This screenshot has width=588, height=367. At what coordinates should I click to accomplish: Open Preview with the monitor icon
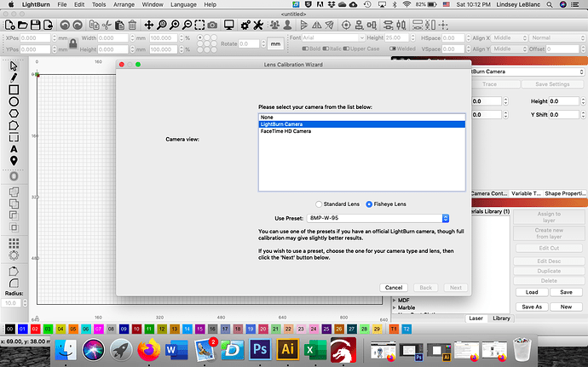pyautogui.click(x=228, y=25)
